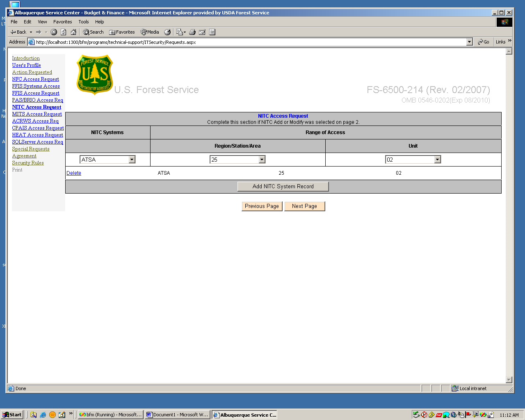Click the page scrollbar up arrow
This screenshot has height=420, width=525.
(x=509, y=51)
